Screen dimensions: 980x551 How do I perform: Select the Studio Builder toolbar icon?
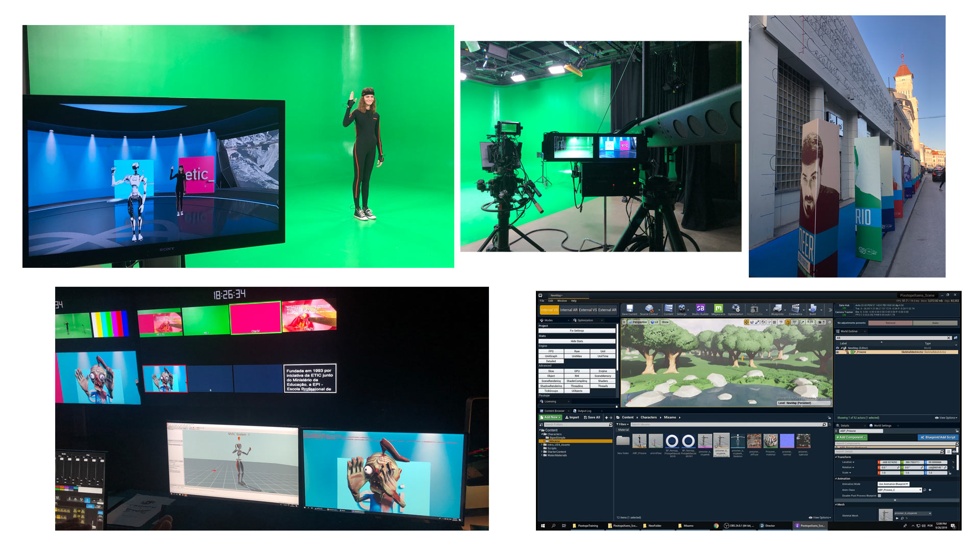tap(700, 309)
